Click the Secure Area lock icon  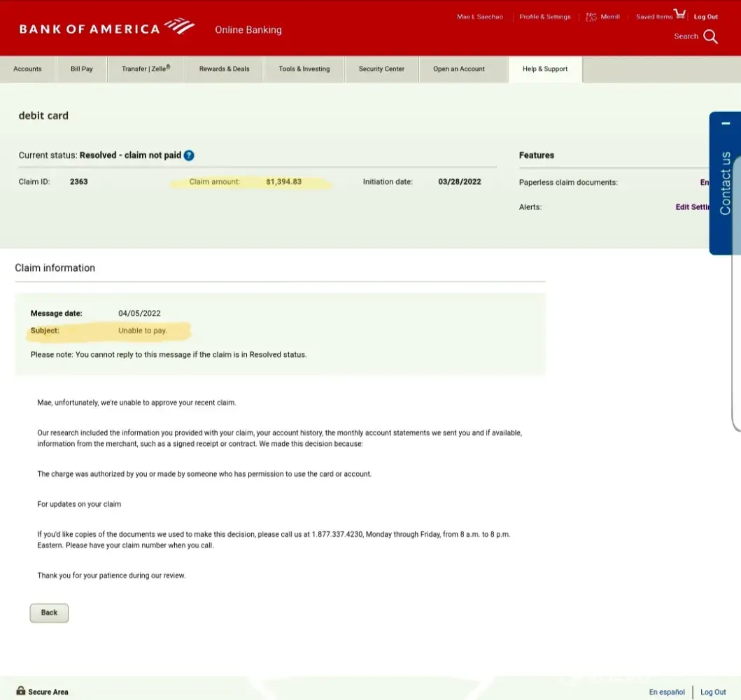point(21,690)
